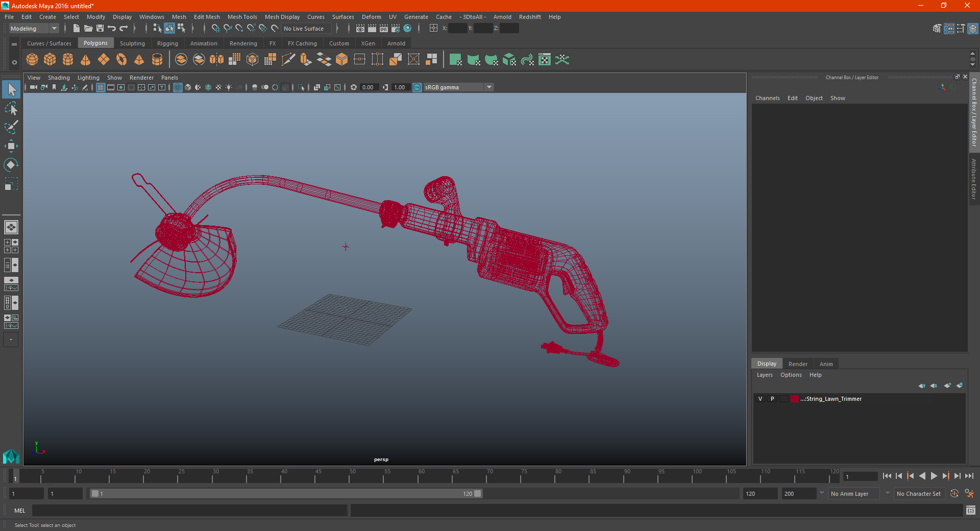This screenshot has height=531, width=980.
Task: Click String_Lawn_Trimmer layer color swatch
Action: pyautogui.click(x=795, y=399)
